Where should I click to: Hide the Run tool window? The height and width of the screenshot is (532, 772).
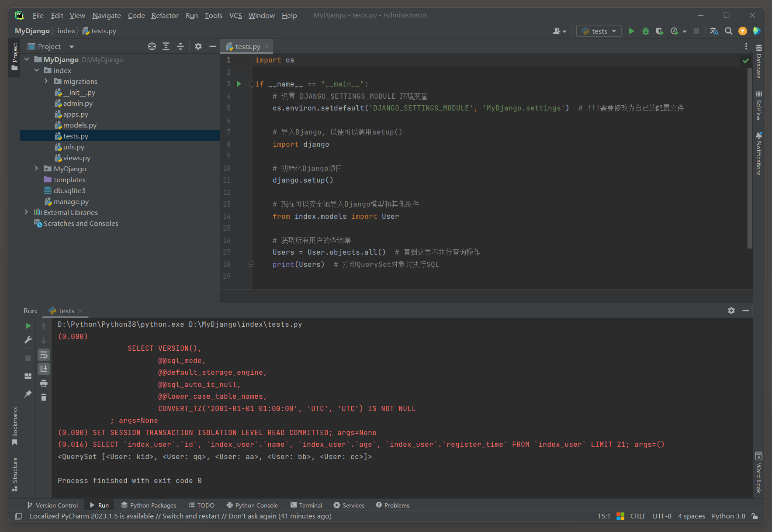[746, 311]
